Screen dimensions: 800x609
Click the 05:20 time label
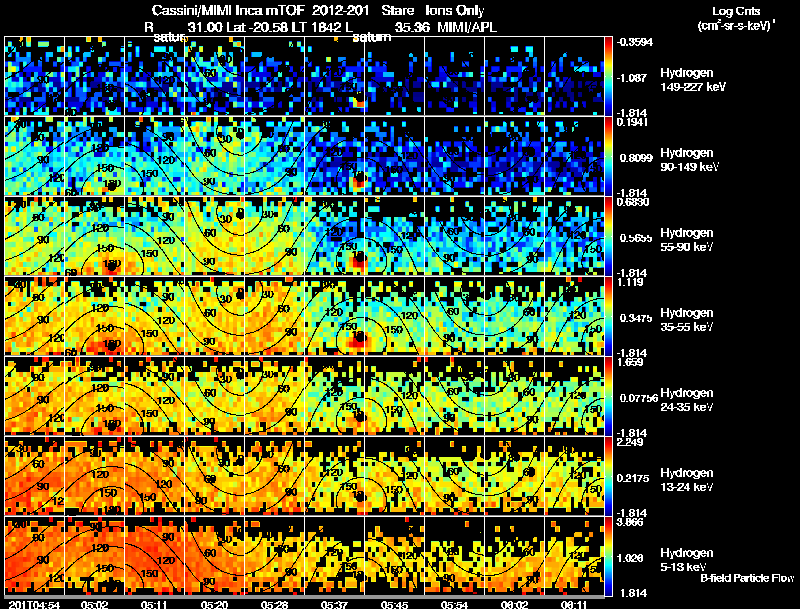pos(214,604)
